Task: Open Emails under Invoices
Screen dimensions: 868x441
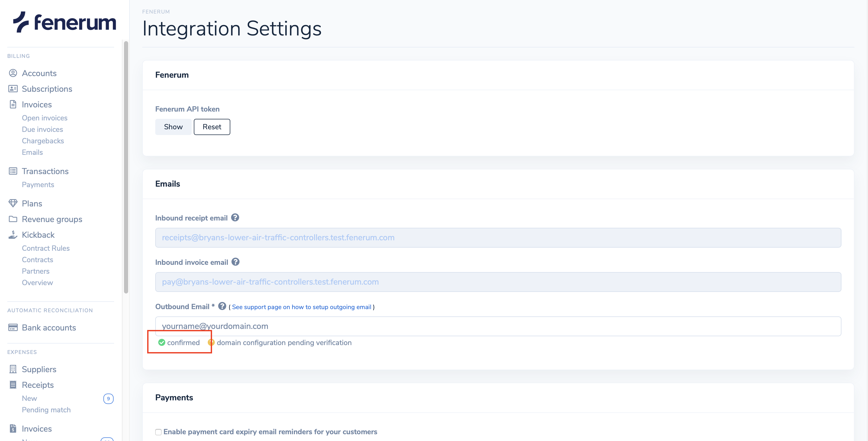Action: (x=32, y=152)
